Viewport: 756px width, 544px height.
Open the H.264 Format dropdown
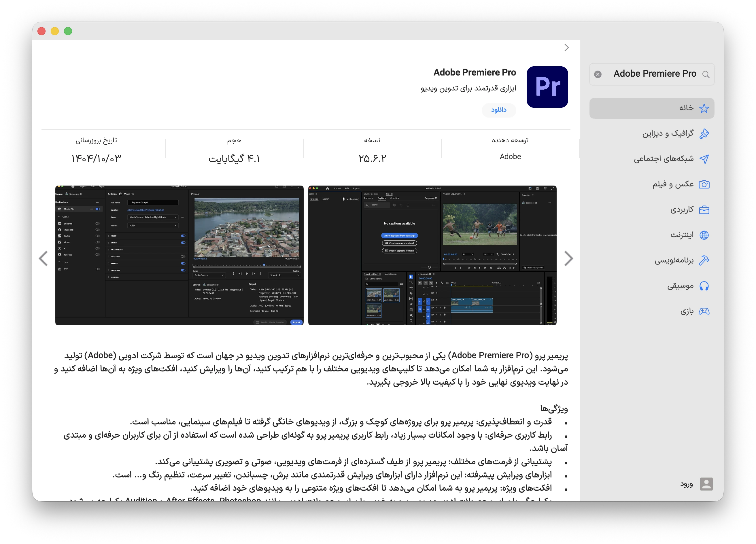153,225
